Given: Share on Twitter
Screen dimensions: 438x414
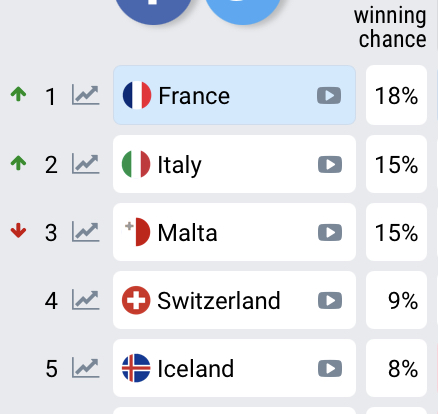Looking at the screenshot, I should coord(242,10).
